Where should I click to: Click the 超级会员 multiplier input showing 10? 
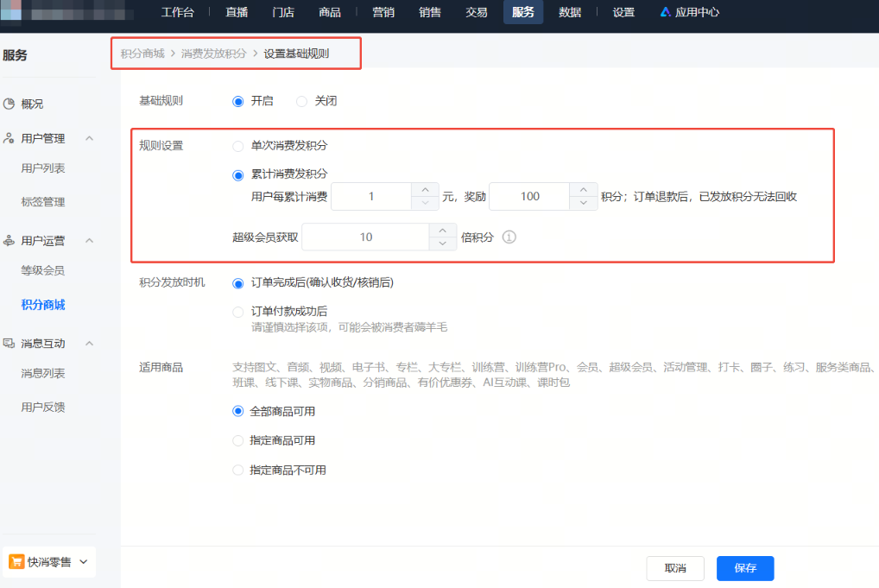click(x=366, y=237)
